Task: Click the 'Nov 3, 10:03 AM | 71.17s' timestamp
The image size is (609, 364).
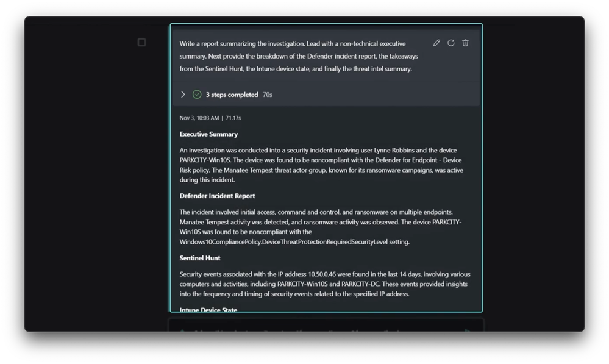Action: coord(210,118)
